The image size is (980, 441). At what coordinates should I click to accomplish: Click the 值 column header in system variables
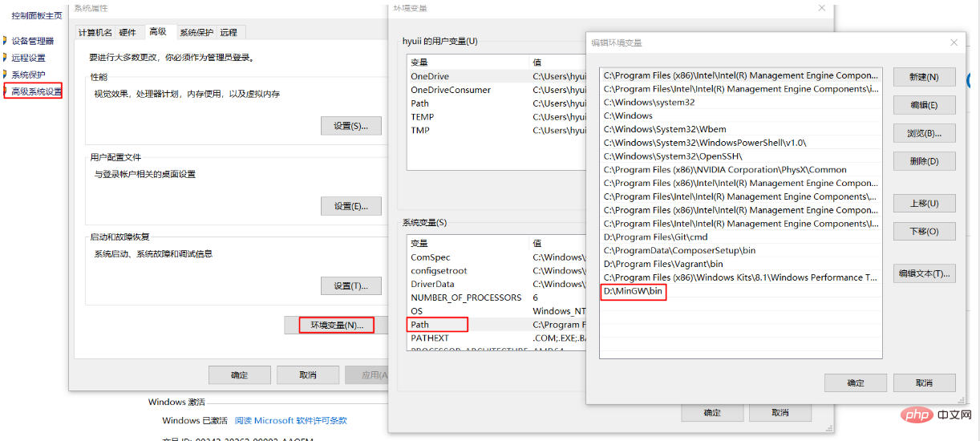pyautogui.click(x=559, y=243)
